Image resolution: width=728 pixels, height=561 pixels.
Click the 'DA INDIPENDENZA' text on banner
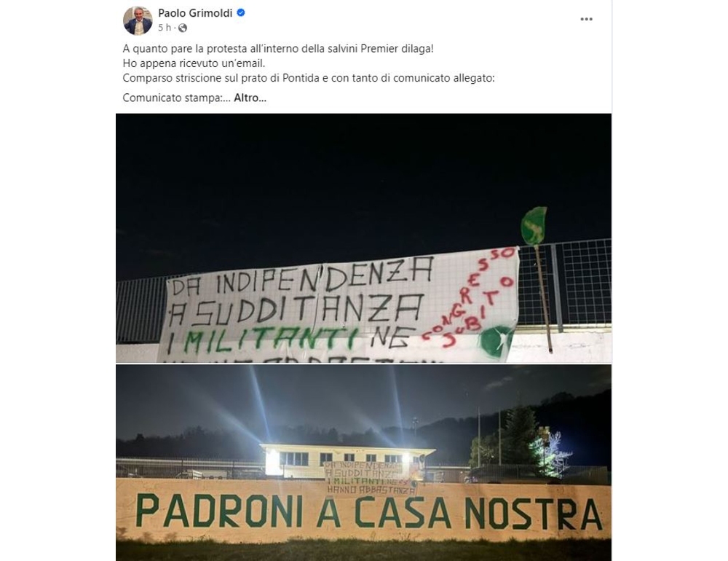pyautogui.click(x=301, y=278)
